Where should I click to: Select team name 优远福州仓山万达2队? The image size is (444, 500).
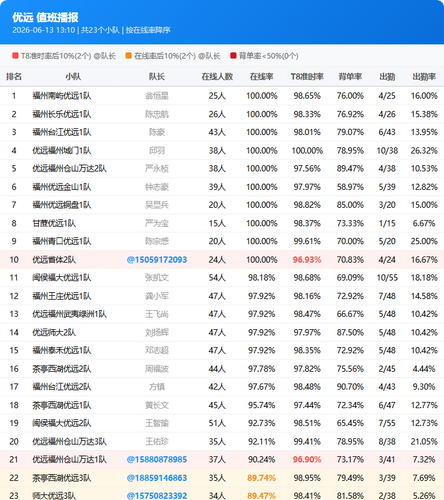tap(69, 169)
